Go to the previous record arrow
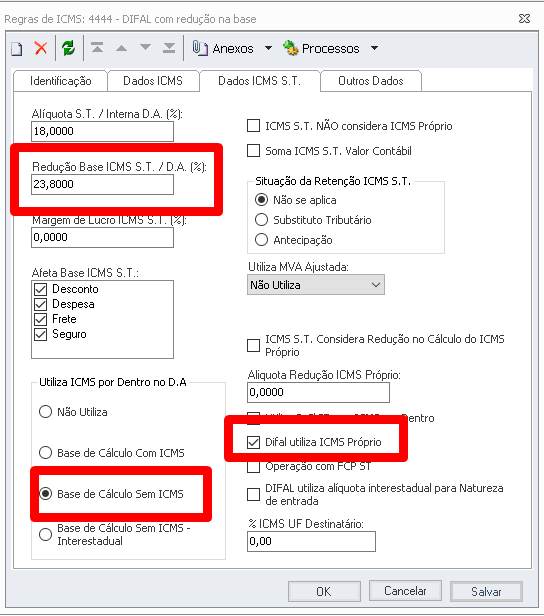The image size is (544, 616). click(x=121, y=48)
